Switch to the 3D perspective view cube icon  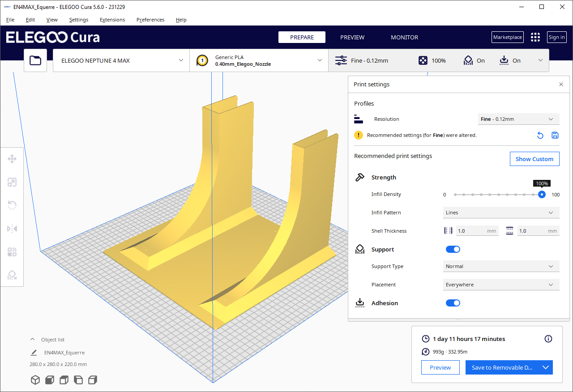pyautogui.click(x=35, y=380)
